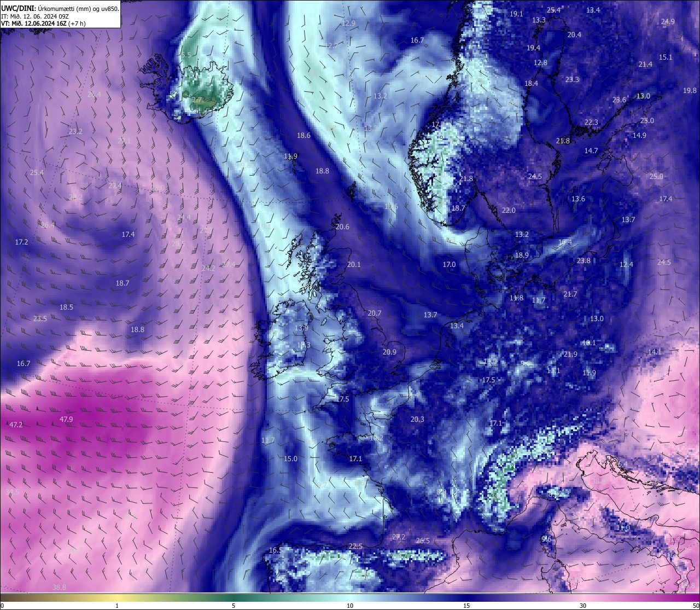The image size is (700, 610).
Task: Click the legend scale label 5
Action: [x=234, y=606]
